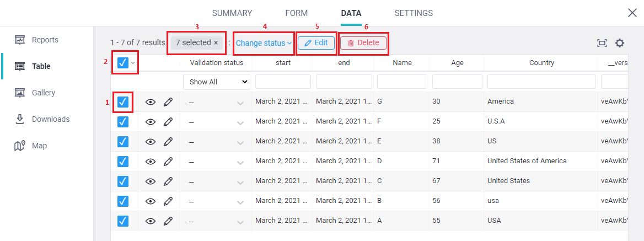Open the Change status dropdown
The image size is (644, 241).
[x=264, y=43]
